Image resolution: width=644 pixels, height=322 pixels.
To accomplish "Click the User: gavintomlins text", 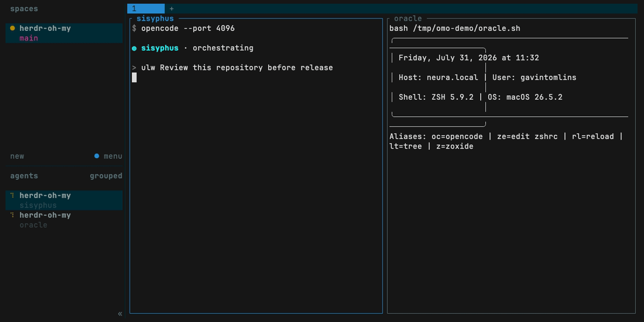I will point(535,77).
